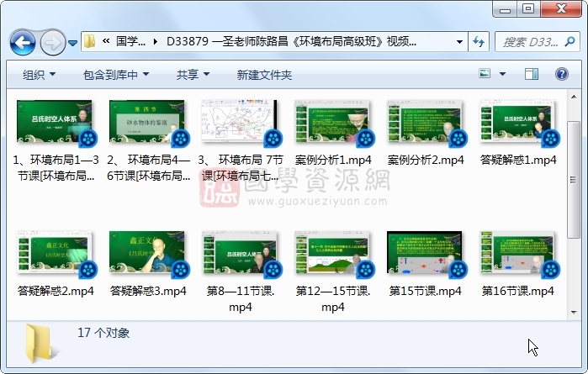Expand the hidden breadcrumb chevrons

(x=106, y=41)
